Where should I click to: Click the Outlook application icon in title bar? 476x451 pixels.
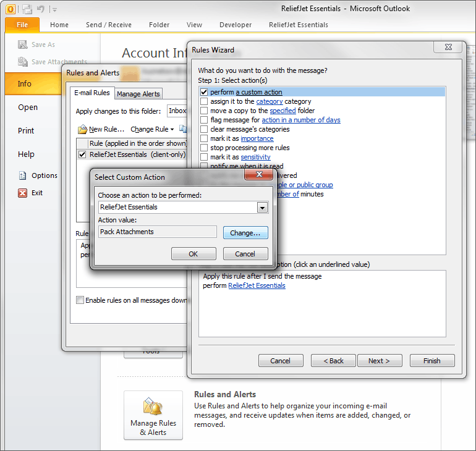coord(11,9)
